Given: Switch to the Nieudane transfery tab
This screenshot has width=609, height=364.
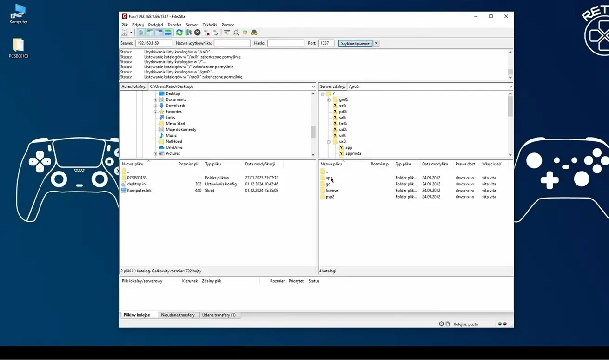Looking at the screenshot, I should point(178,315).
